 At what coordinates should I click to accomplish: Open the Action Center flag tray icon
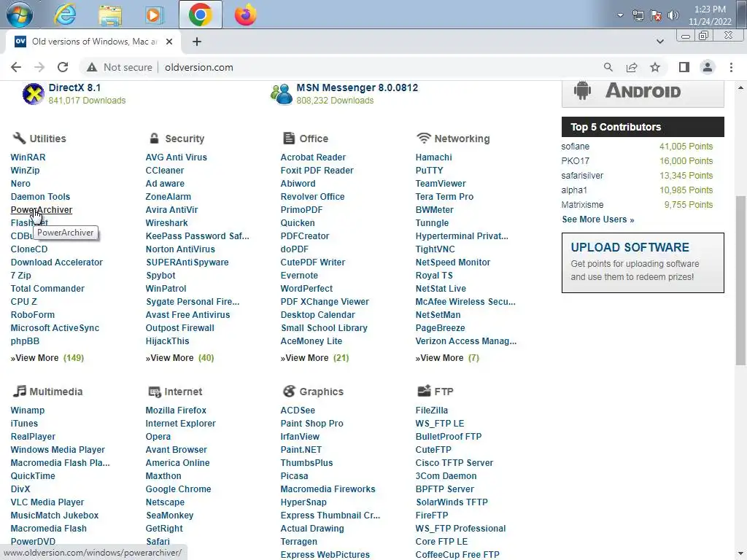point(656,16)
